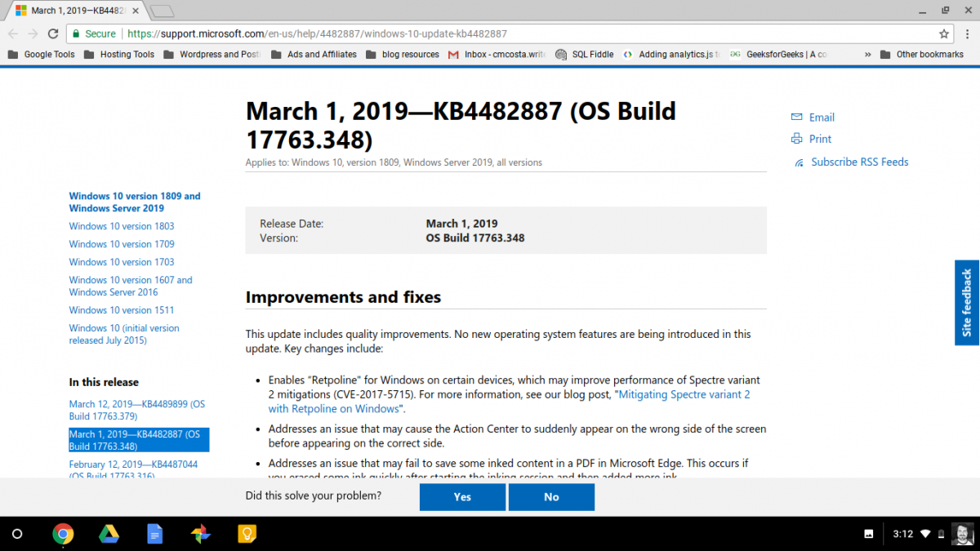The width and height of the screenshot is (980, 551).
Task: Launch Google Docs from the shelf
Action: pyautogui.click(x=154, y=535)
